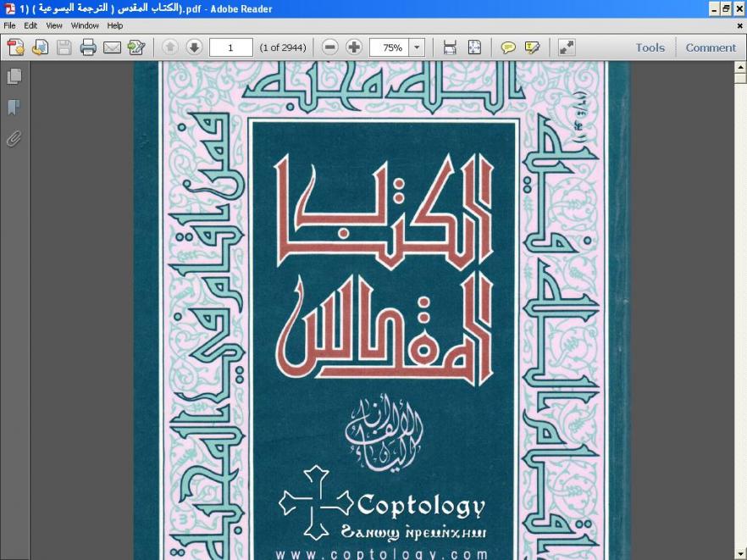The image size is (747, 560).
Task: Click the Create PDF online icon
Action: [x=16, y=47]
